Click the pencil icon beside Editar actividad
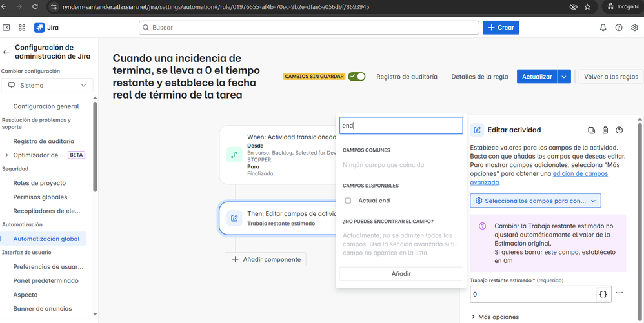644x323 pixels. (478, 130)
